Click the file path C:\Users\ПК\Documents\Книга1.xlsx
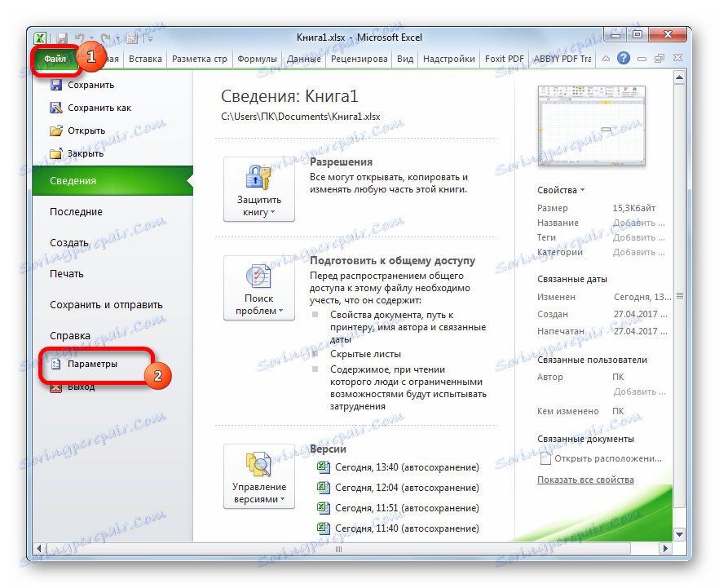 (300, 117)
